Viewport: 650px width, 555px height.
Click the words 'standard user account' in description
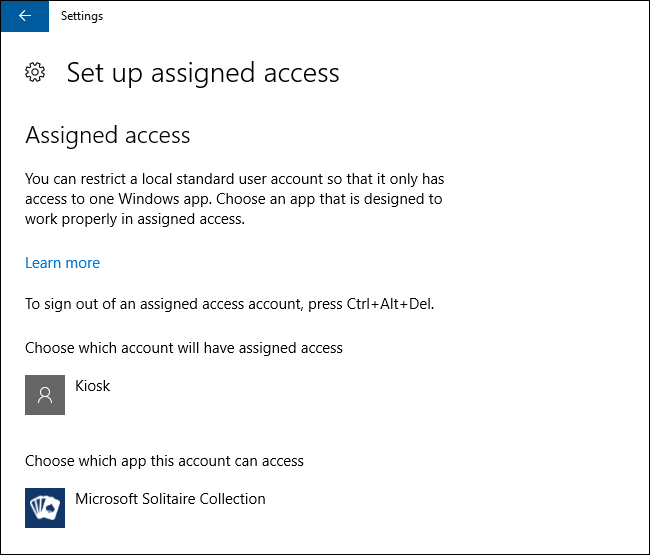click(234, 179)
